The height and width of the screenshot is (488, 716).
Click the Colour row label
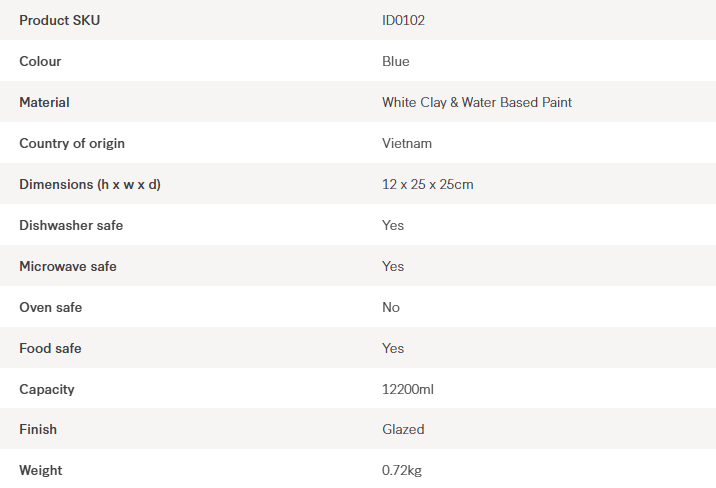pos(40,61)
